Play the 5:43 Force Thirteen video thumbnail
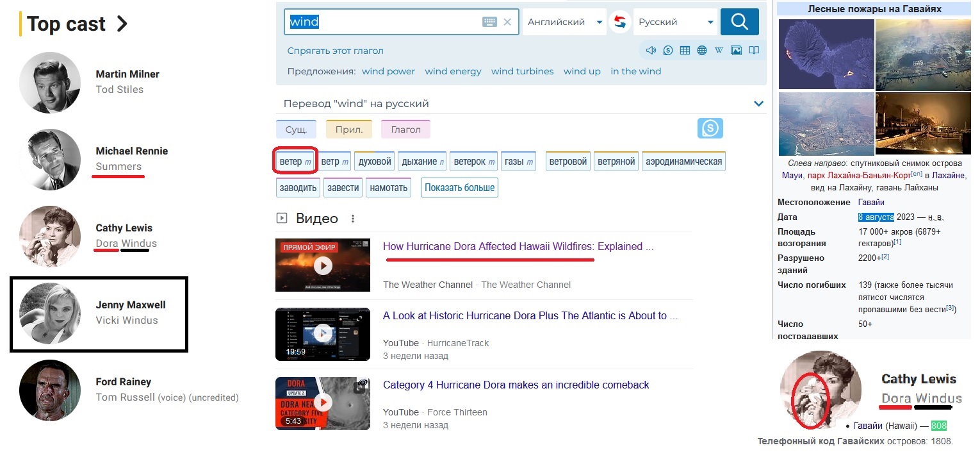This screenshot has width=980, height=459. pos(323,403)
